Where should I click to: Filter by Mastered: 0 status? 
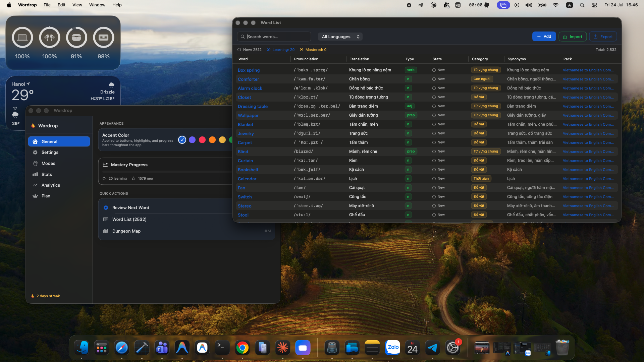pos(313,50)
